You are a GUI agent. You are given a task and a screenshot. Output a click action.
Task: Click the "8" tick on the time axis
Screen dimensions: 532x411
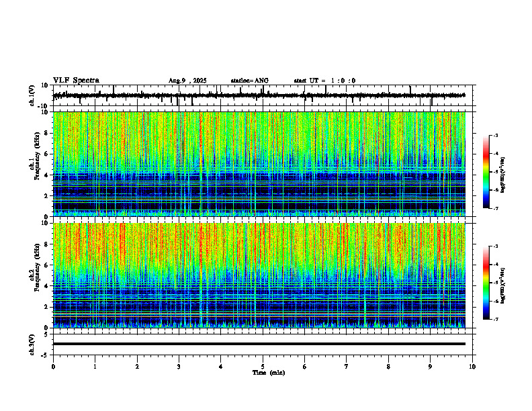click(388, 367)
